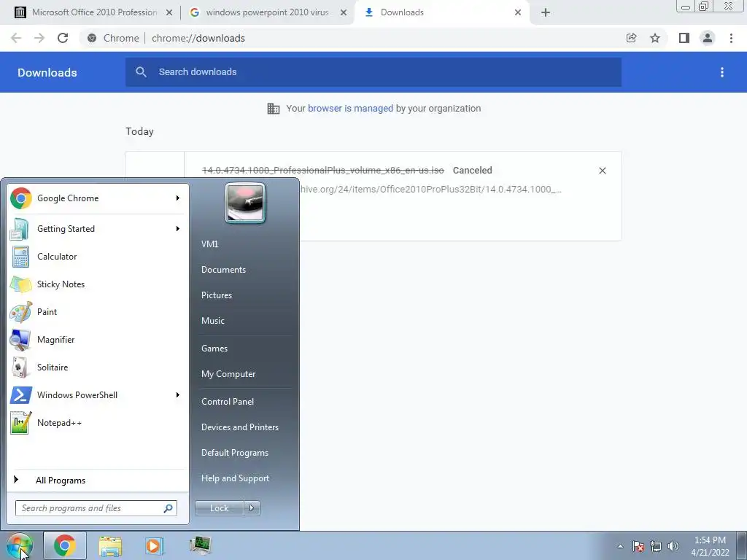Image resolution: width=747 pixels, height=560 pixels.
Task: Open Sticky Notes app
Action: tap(98, 284)
